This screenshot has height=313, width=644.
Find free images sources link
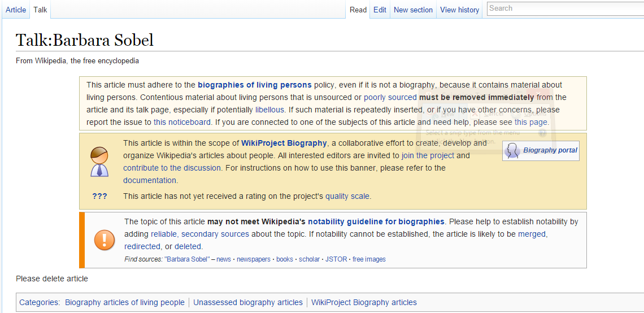coord(369,259)
